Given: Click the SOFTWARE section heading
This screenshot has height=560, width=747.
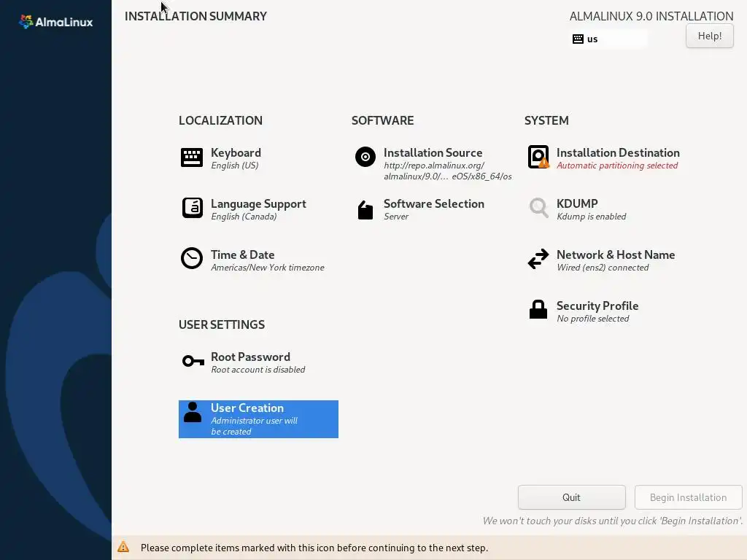Looking at the screenshot, I should [x=382, y=120].
